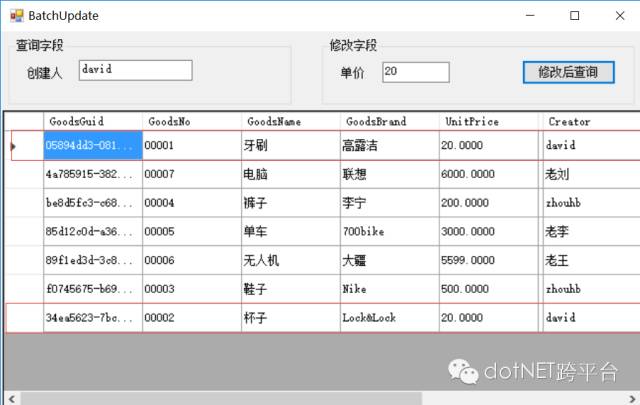
Task: Select the cell 34ea5623-7bc...
Action: [x=93, y=318]
